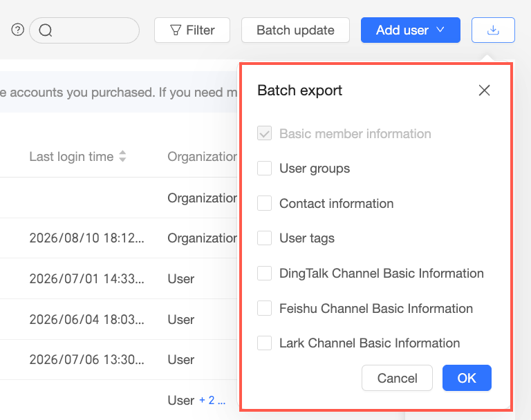Expand the '+ 2 ...' roles link

pos(212,401)
